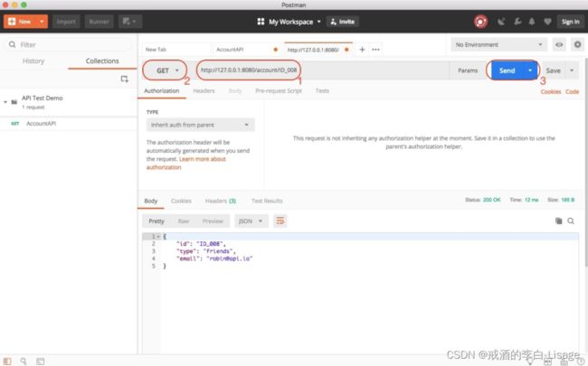
Task: Focus the sidebar Filter field
Action: point(68,44)
